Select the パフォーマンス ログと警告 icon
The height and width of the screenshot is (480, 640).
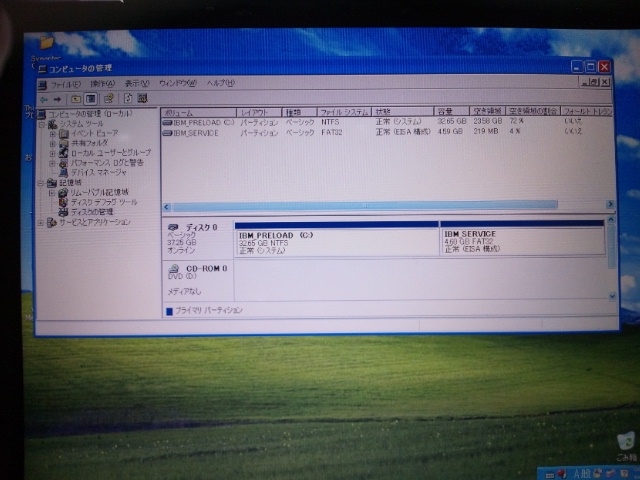(63, 163)
